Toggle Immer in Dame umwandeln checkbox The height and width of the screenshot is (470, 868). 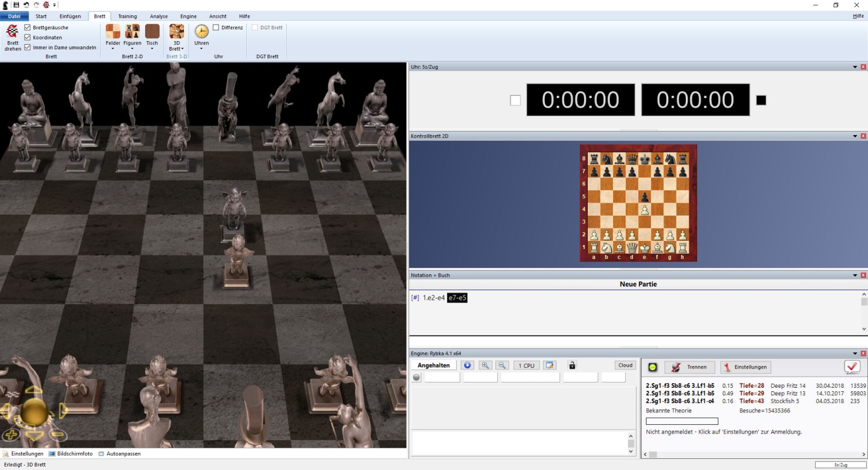click(x=28, y=48)
